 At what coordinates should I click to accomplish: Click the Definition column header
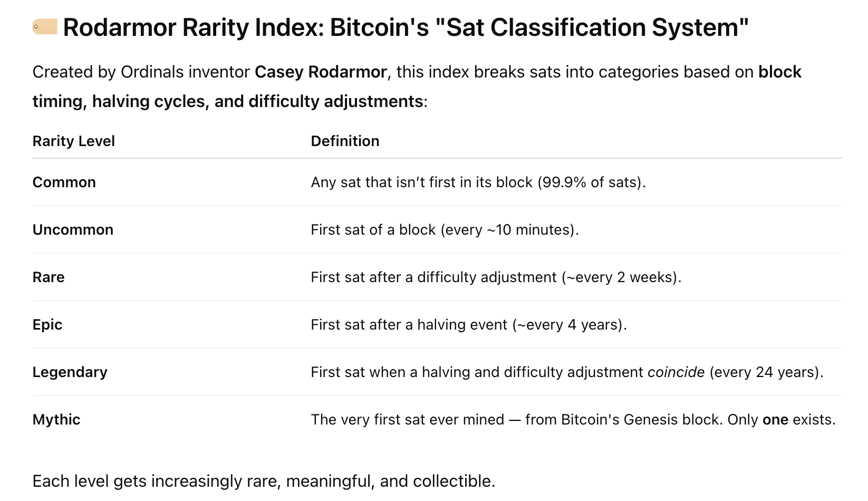point(345,141)
